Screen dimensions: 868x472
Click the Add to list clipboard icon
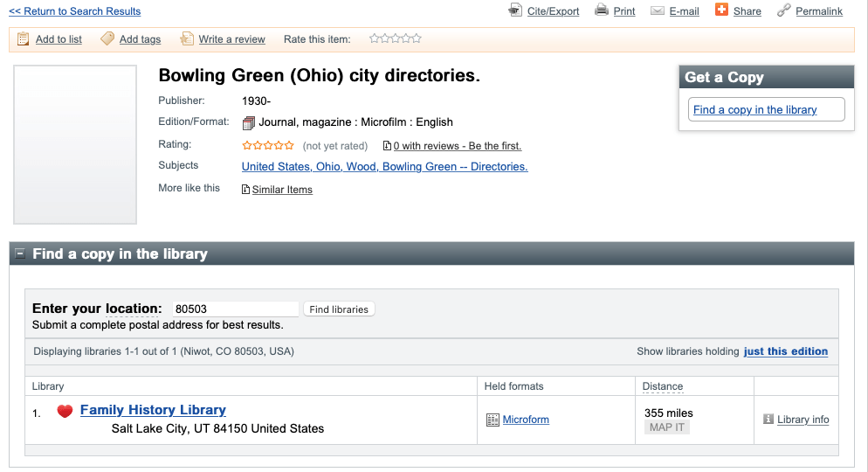point(24,38)
